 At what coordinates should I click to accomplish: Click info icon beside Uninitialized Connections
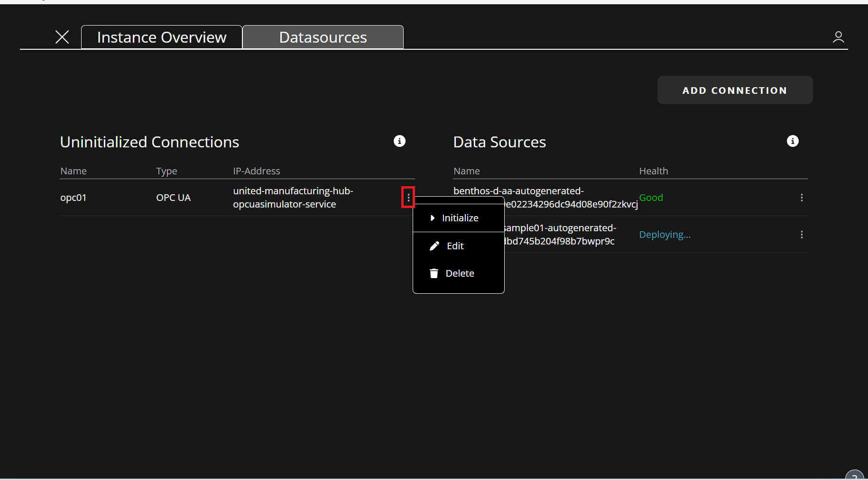[x=399, y=141]
